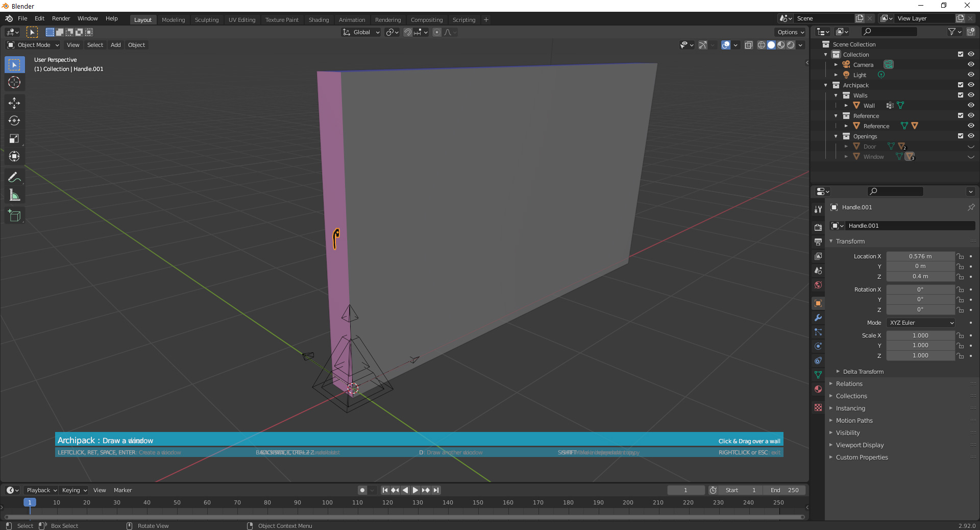980x530 pixels.
Task: Switch to the Modeling workspace tab
Action: pos(174,20)
